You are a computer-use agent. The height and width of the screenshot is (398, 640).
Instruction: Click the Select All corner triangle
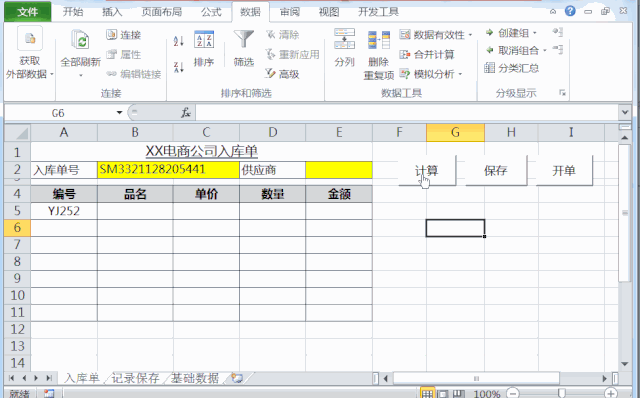pos(18,133)
